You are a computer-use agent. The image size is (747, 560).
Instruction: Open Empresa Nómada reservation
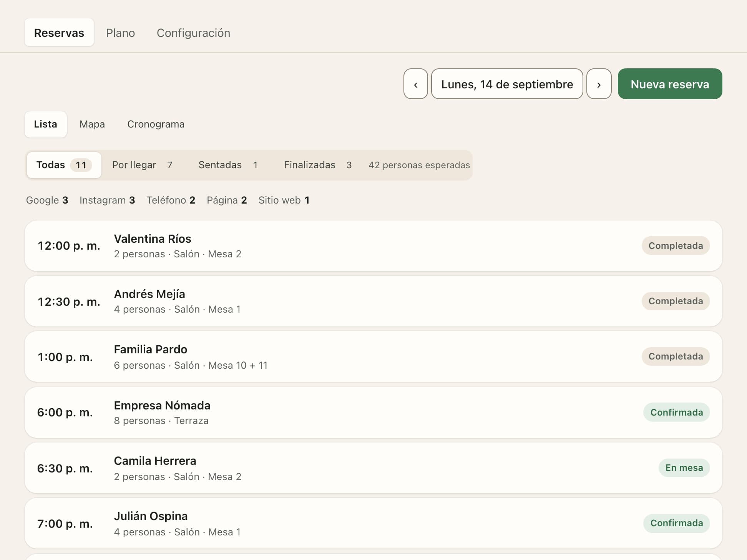(x=373, y=413)
